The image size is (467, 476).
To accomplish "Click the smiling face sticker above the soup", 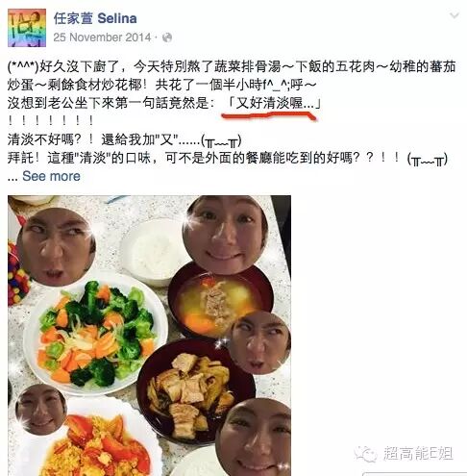I will coord(225,235).
